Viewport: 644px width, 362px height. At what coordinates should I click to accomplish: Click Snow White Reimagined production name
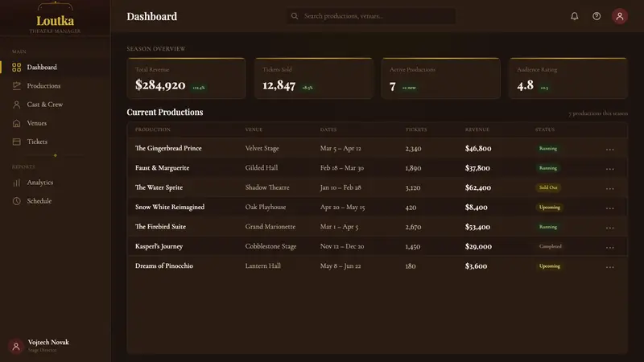tap(170, 208)
